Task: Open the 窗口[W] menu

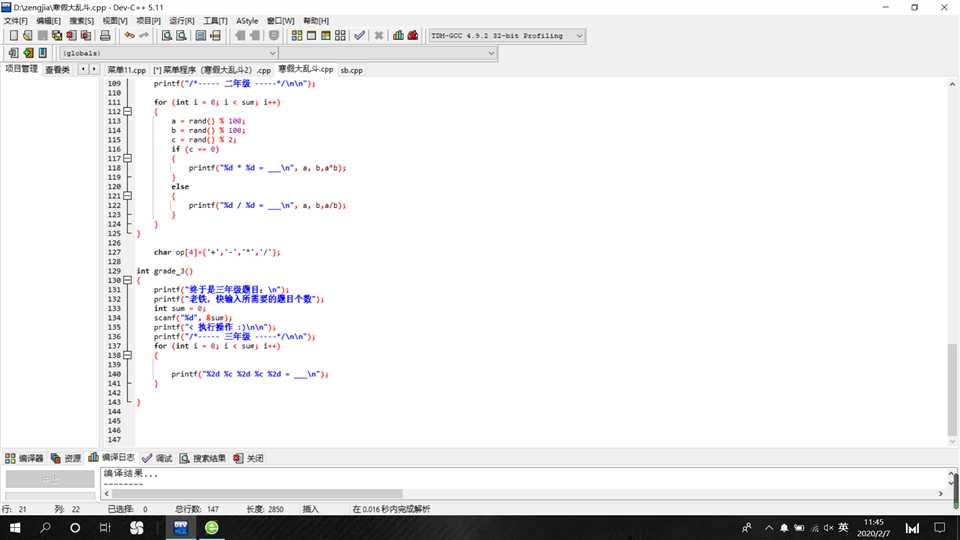Action: coord(280,21)
